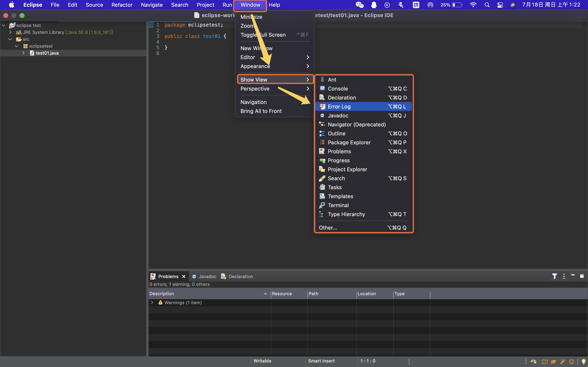Switch to the Javadoc tab

click(207, 276)
